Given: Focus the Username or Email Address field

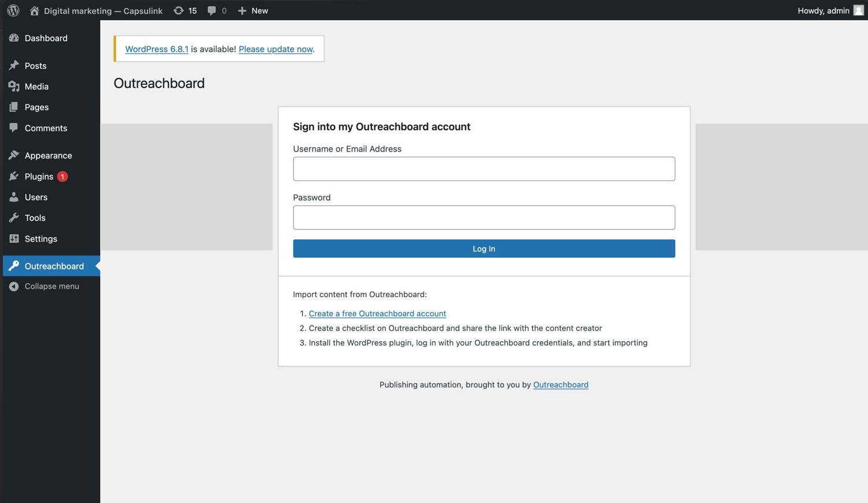Looking at the screenshot, I should tap(484, 169).
